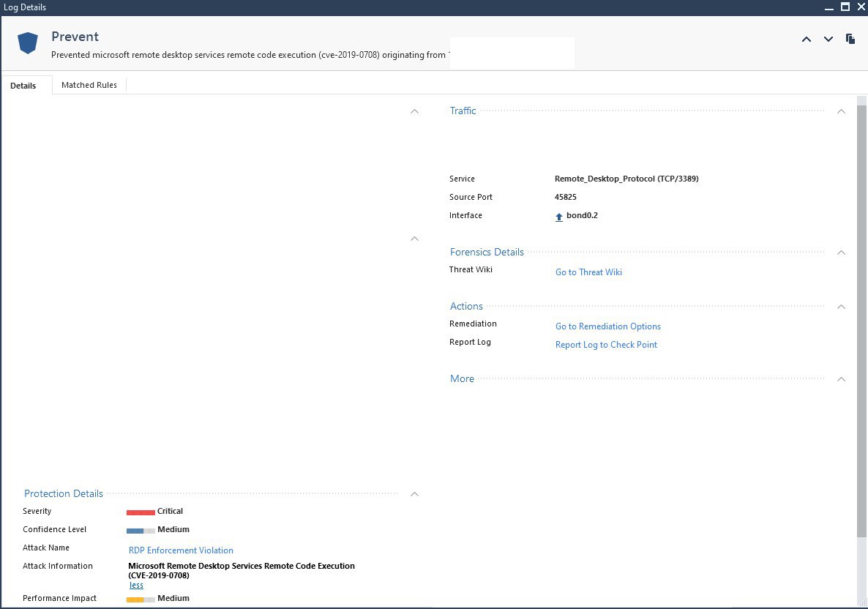
Task: Click the vertical scrollbar on the right
Action: [861, 321]
